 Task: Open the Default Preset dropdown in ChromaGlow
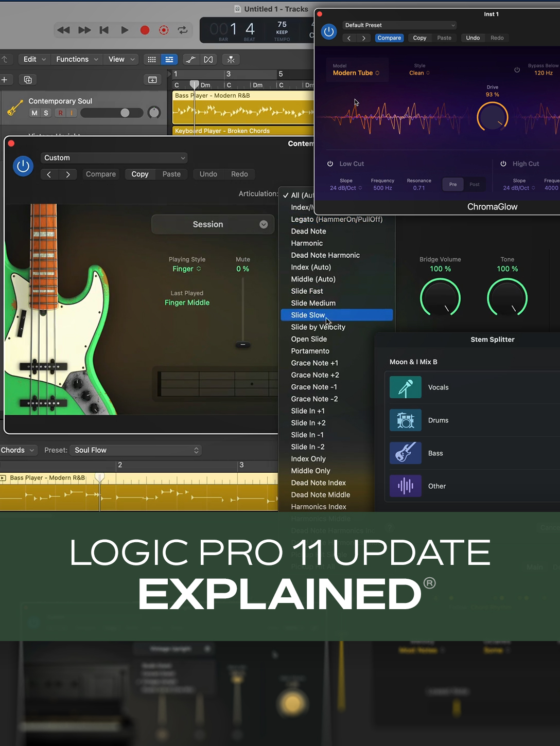pos(399,25)
